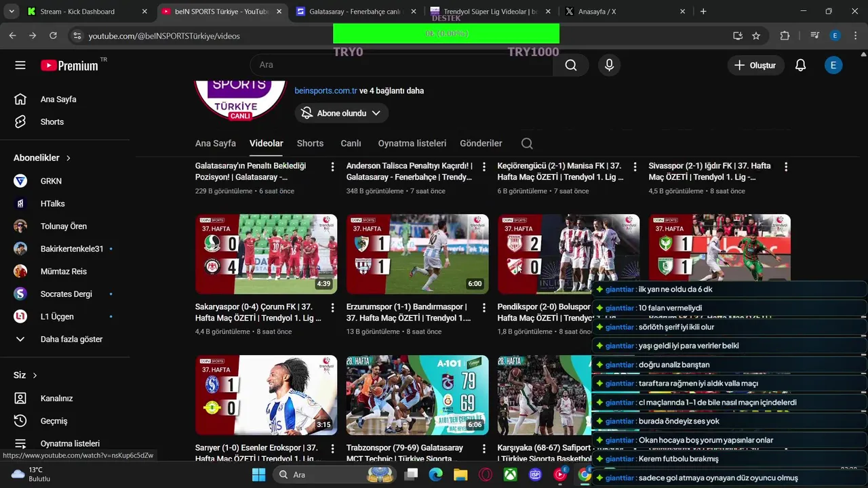868x488 pixels.
Task: Open the browser media control icon
Action: (x=815, y=36)
